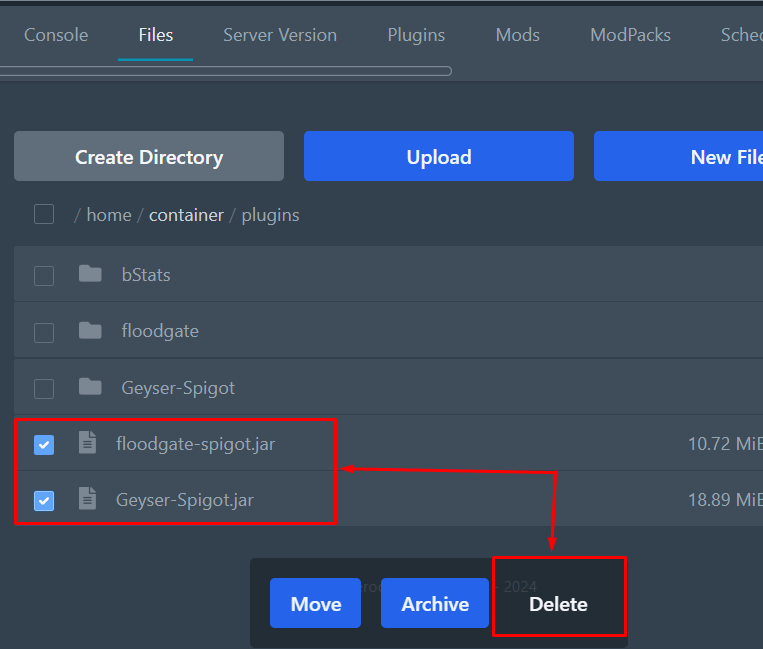Uncheck the floodgate-spigot.jar checkbox
The image size is (763, 649).
pyautogui.click(x=44, y=445)
